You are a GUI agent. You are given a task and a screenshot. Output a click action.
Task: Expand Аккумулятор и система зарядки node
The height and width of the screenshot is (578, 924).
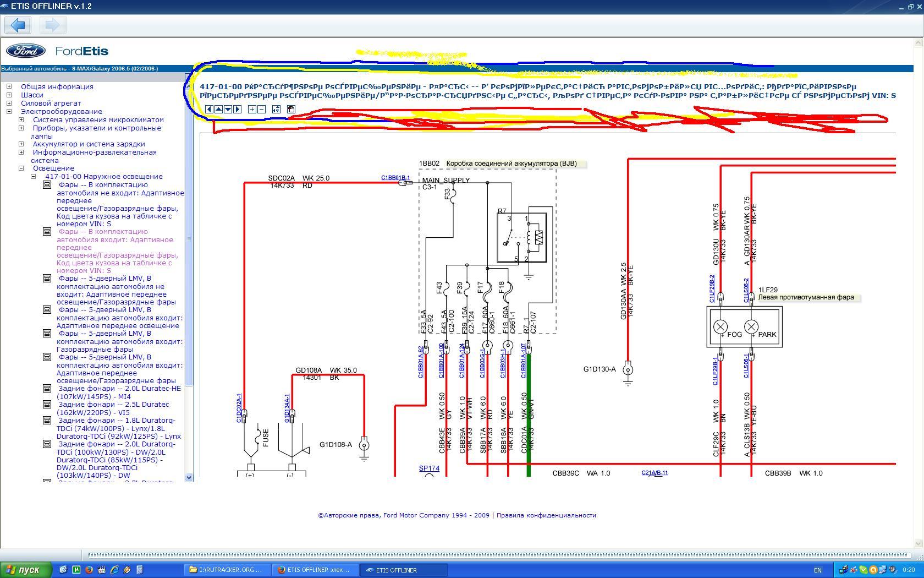(21, 144)
